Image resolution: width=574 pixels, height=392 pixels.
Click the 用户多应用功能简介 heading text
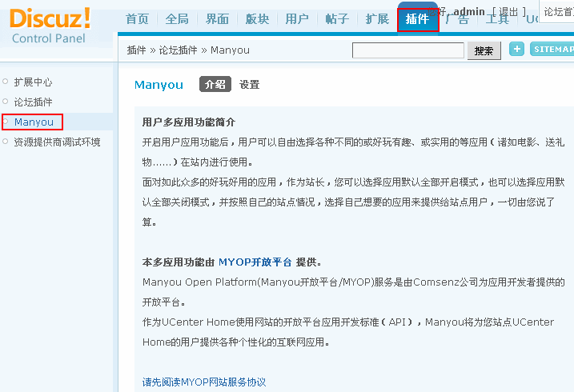(188, 122)
